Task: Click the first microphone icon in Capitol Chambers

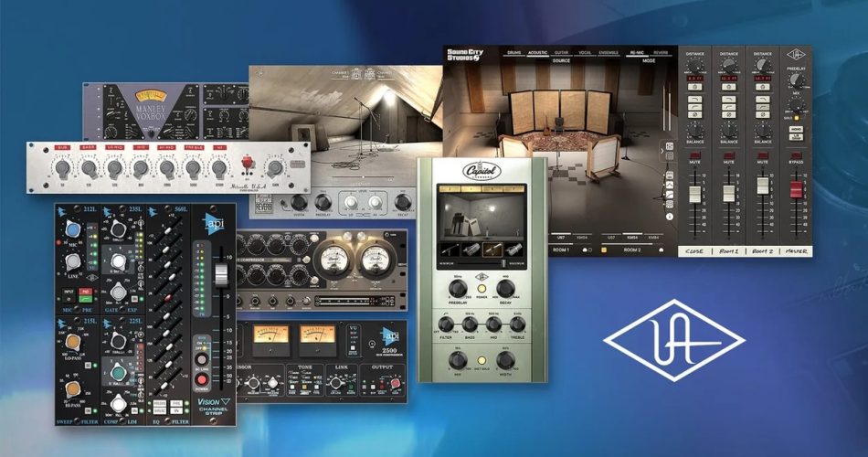Action: click(x=451, y=249)
